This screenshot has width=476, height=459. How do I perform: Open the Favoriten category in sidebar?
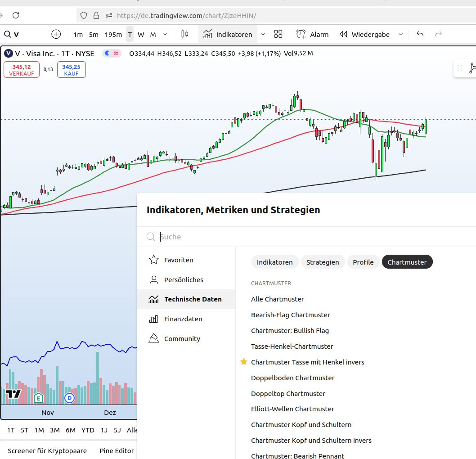point(179,260)
